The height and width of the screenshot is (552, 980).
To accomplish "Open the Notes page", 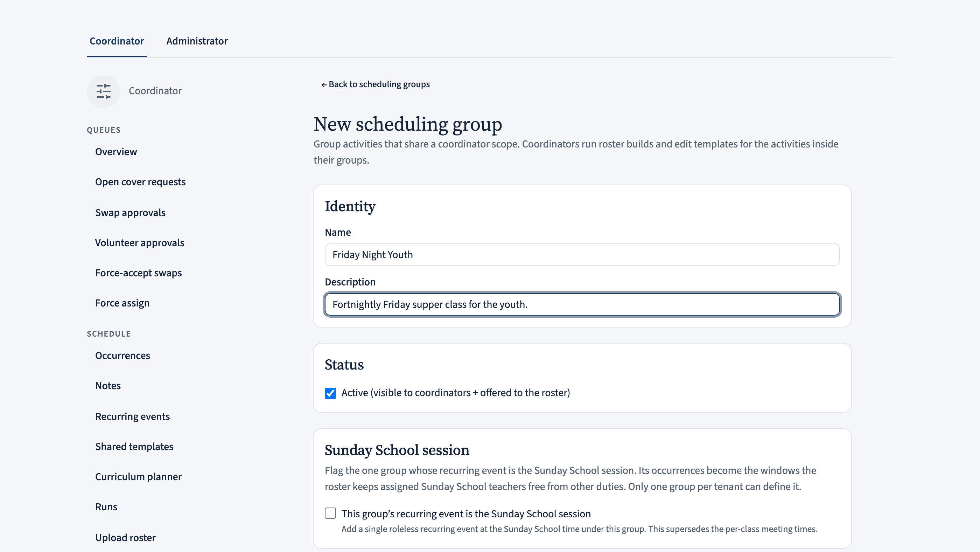I will [x=108, y=385].
